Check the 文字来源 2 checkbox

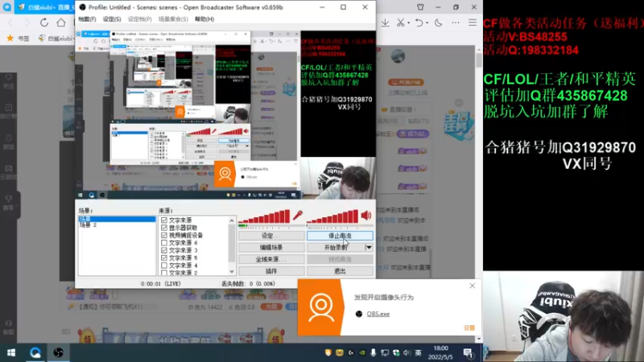(164, 273)
